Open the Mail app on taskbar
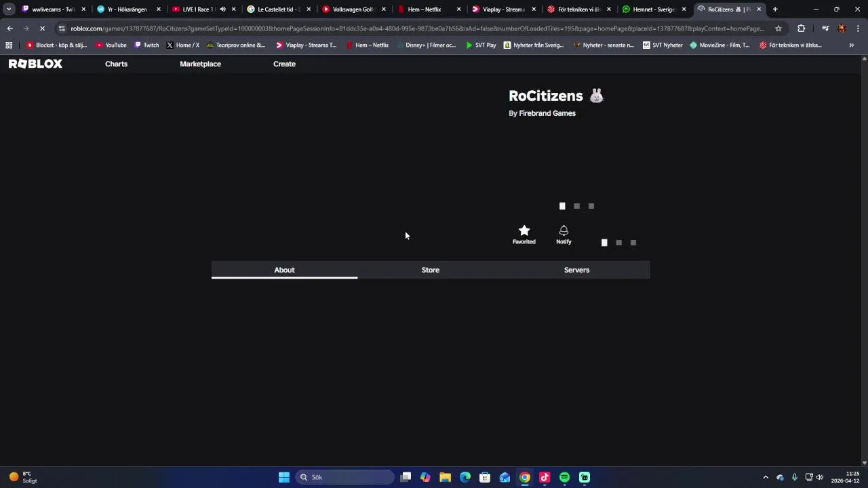Viewport: 868px width, 488px height. coord(505,477)
